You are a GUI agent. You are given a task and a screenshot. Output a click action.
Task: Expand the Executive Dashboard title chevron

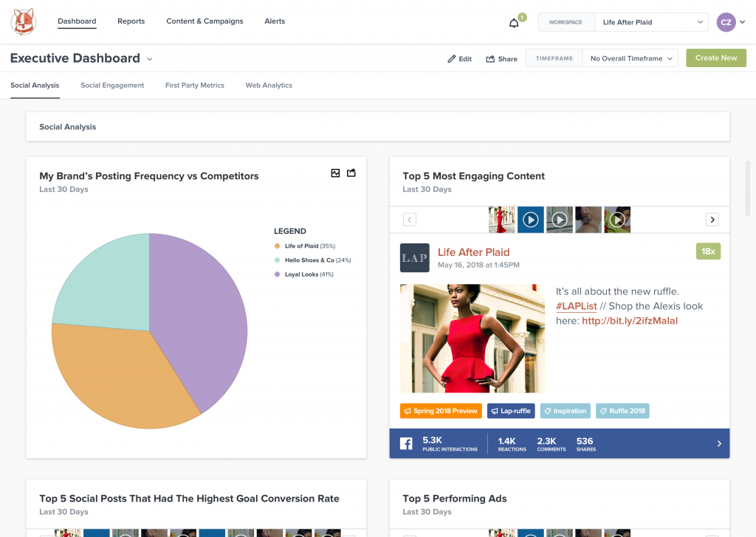(x=150, y=59)
